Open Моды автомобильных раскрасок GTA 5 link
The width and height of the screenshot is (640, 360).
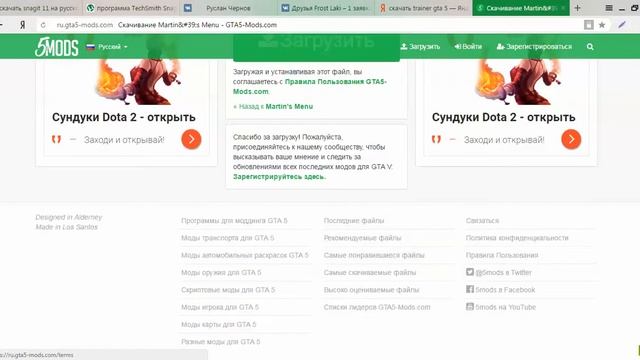point(245,255)
